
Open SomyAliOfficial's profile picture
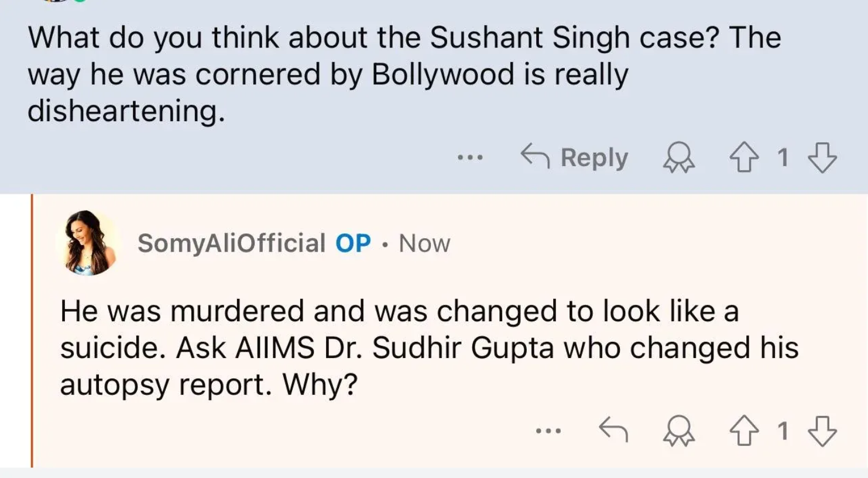point(88,243)
